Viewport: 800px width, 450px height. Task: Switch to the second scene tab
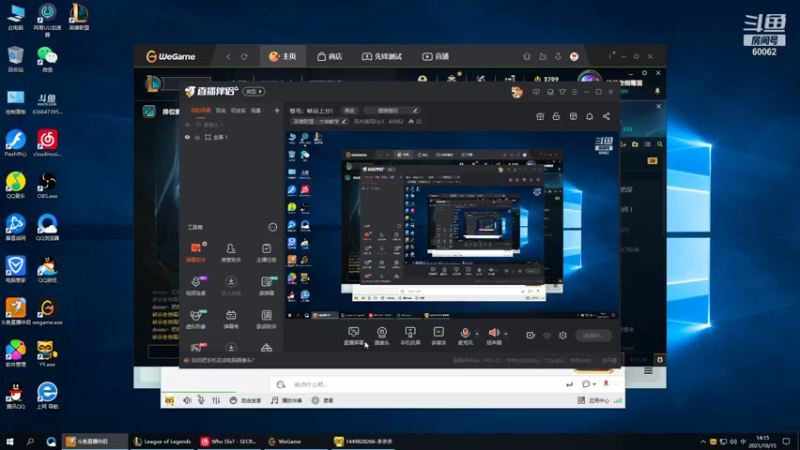(x=220, y=110)
